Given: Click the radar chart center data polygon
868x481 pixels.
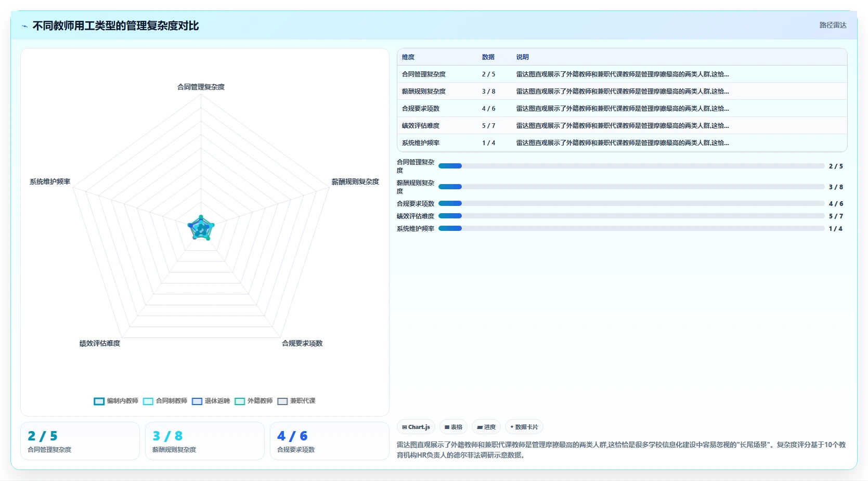Looking at the screenshot, I should point(201,228).
